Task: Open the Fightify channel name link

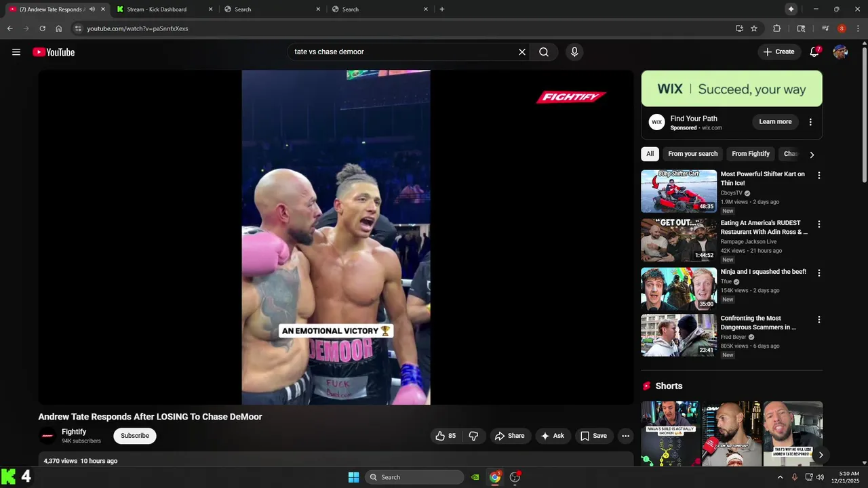Action: pyautogui.click(x=74, y=432)
